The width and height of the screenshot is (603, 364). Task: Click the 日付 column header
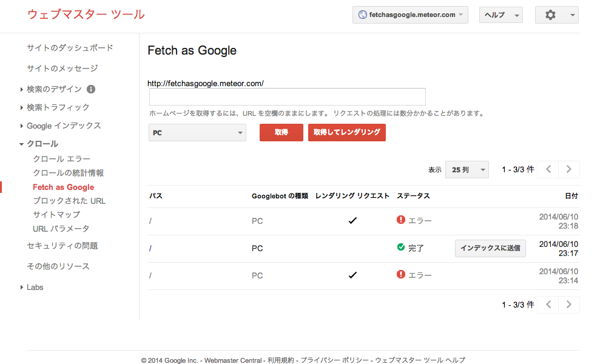(x=571, y=196)
